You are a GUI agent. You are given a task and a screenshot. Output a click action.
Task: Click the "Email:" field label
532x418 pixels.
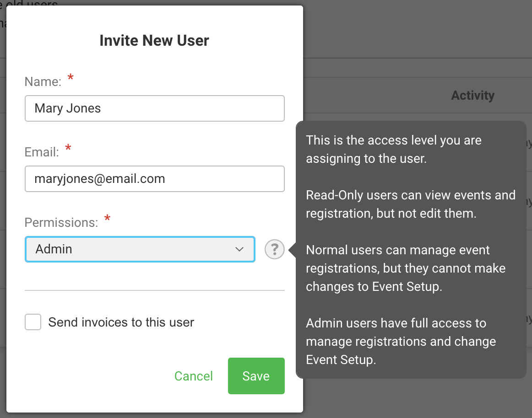42,152
